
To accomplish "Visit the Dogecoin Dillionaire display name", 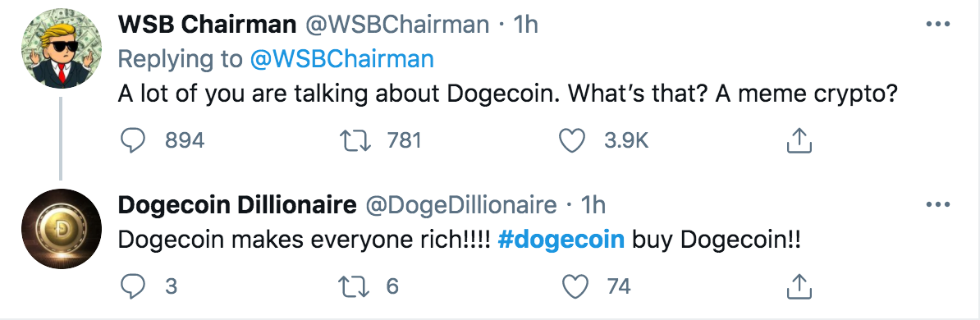I will point(237,205).
